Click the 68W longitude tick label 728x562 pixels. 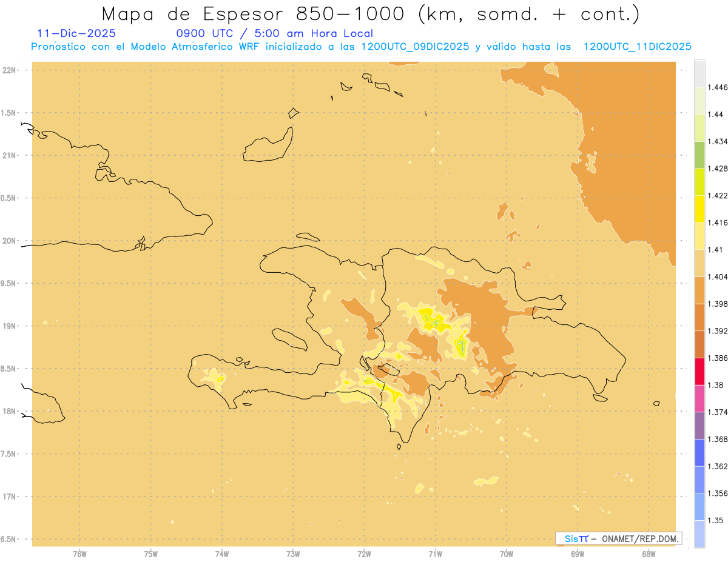(x=649, y=554)
